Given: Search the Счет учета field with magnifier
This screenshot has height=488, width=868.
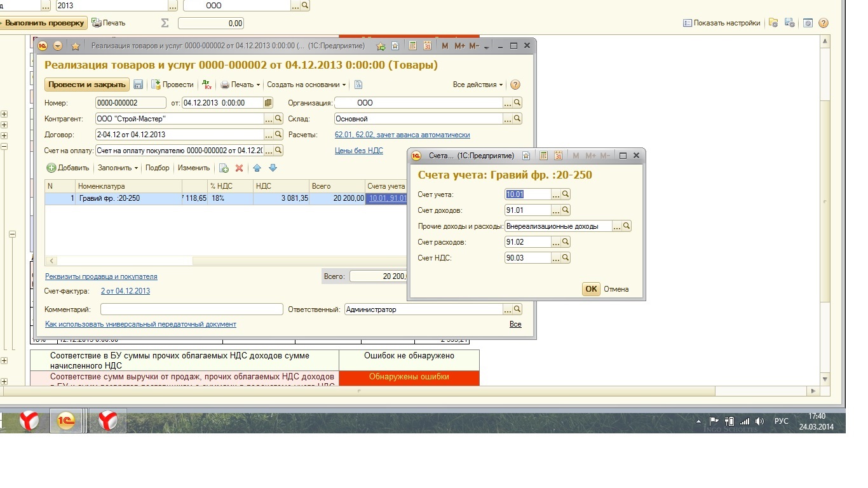Looking at the screenshot, I should click(566, 194).
